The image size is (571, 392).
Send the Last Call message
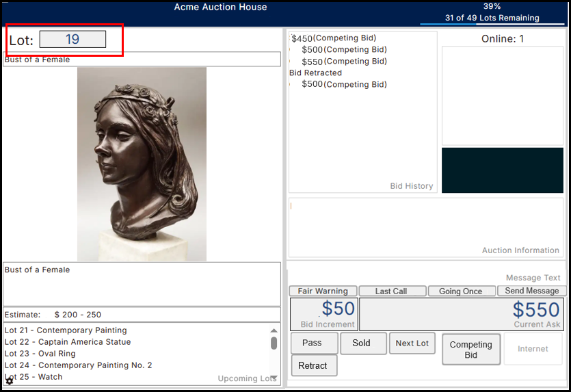point(393,291)
